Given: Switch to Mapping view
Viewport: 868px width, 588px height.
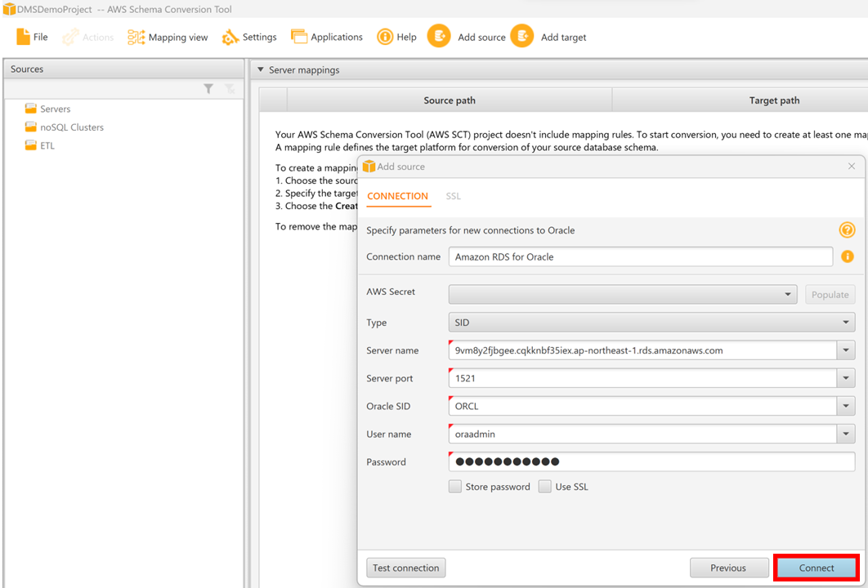Looking at the screenshot, I should tap(168, 37).
